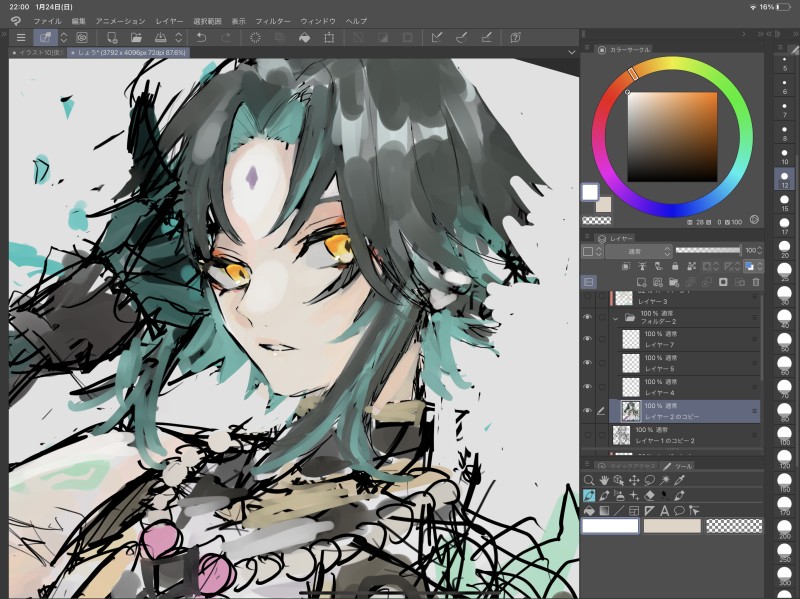Click the white main color bar swatch
800x599 pixels.
[610, 526]
